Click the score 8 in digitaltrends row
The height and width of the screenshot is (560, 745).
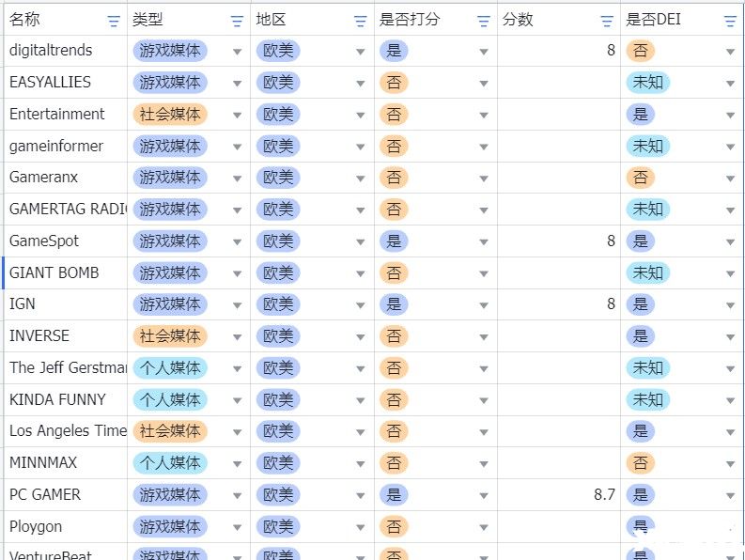click(x=611, y=51)
